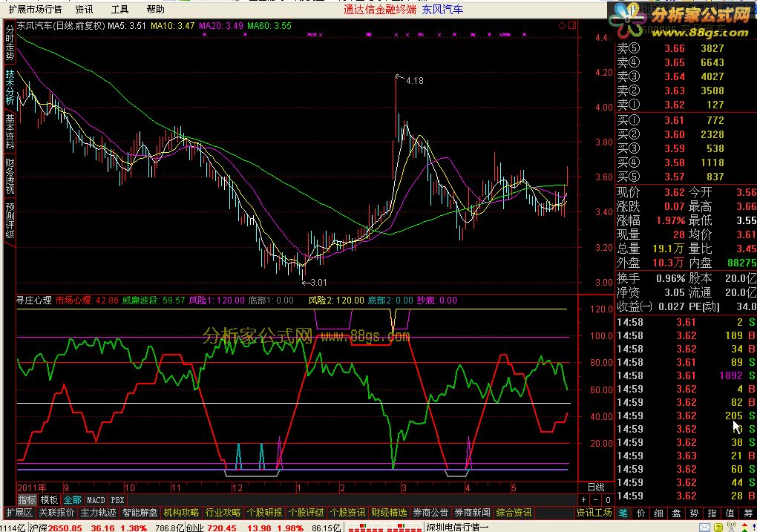
Task: Switch to the 财务透视 side tab
Action: [x=10, y=176]
